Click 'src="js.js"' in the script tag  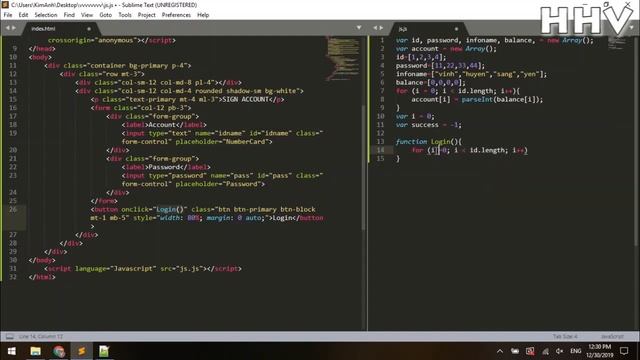click(181, 269)
